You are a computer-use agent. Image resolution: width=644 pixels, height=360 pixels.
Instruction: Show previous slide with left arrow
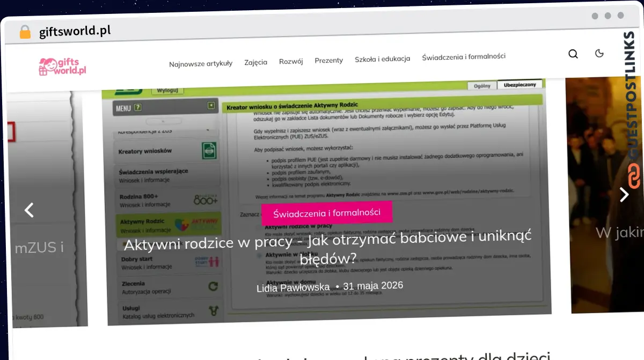tap(29, 210)
